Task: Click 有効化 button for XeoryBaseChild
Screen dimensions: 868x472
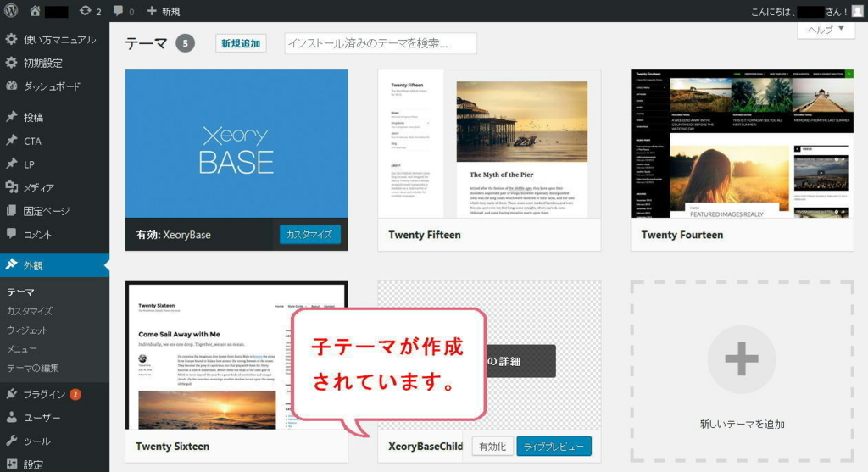Action: click(x=492, y=446)
